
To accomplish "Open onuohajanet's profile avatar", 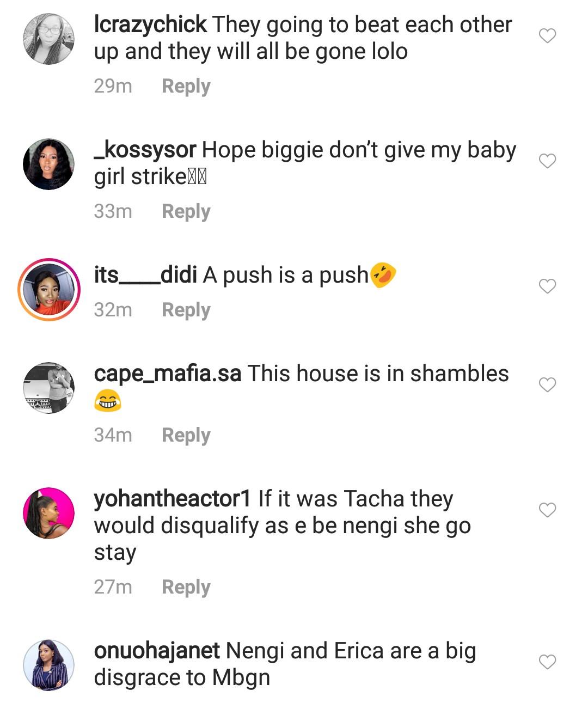I will click(x=48, y=665).
